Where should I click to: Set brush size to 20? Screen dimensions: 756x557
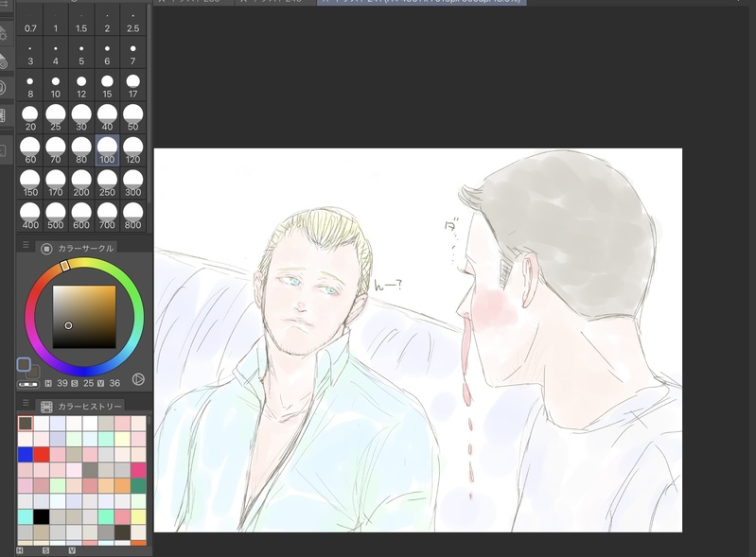(x=30, y=118)
